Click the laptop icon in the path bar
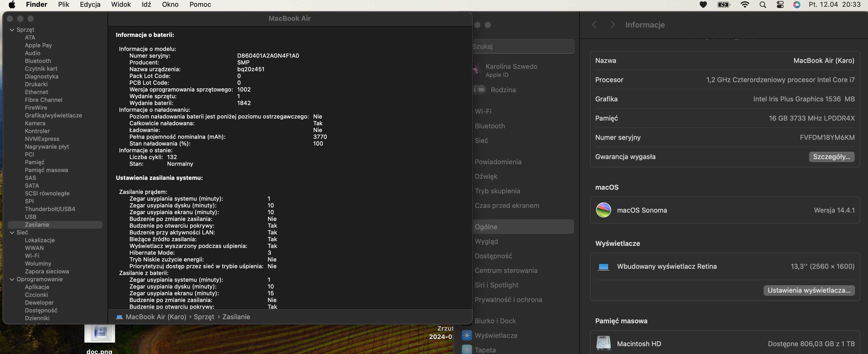The height and width of the screenshot is (354, 868). tap(119, 317)
